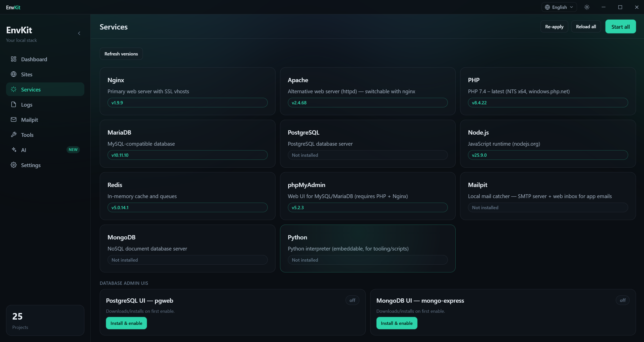Image resolution: width=644 pixels, height=342 pixels.
Task: Go to the Sites section
Action: tap(45, 74)
